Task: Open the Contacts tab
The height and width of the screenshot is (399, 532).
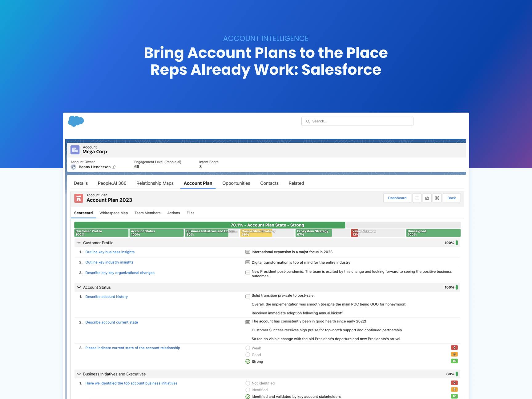Action: tap(269, 183)
